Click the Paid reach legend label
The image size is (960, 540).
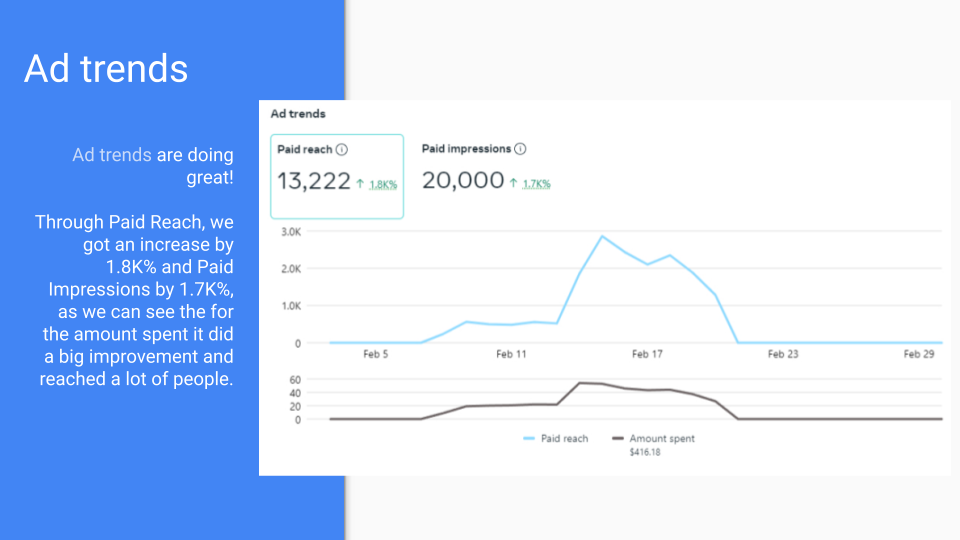coord(564,438)
